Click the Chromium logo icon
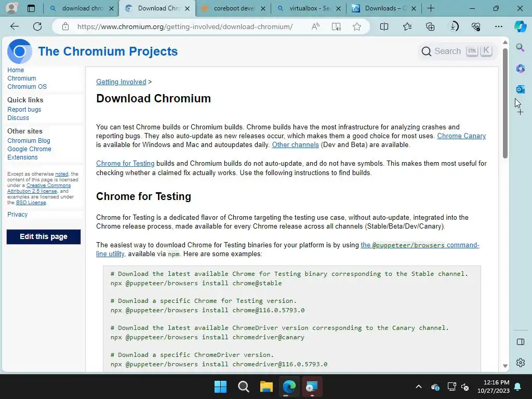 [19, 51]
